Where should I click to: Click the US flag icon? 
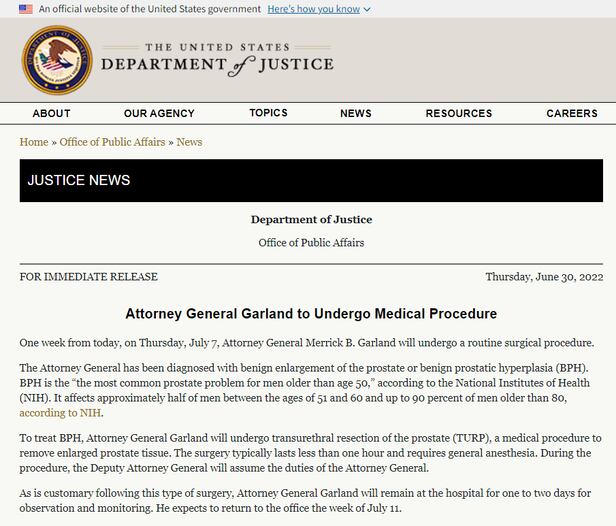pyautogui.click(x=25, y=9)
